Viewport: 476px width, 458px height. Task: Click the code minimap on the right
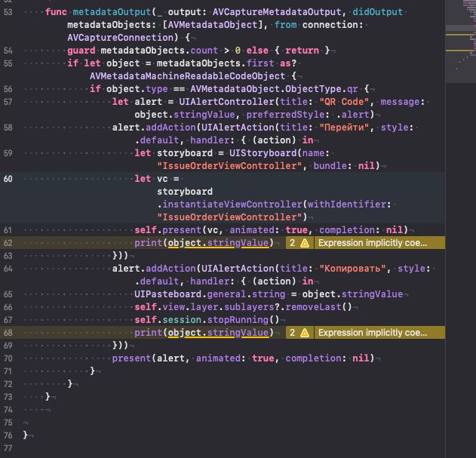(460, 41)
